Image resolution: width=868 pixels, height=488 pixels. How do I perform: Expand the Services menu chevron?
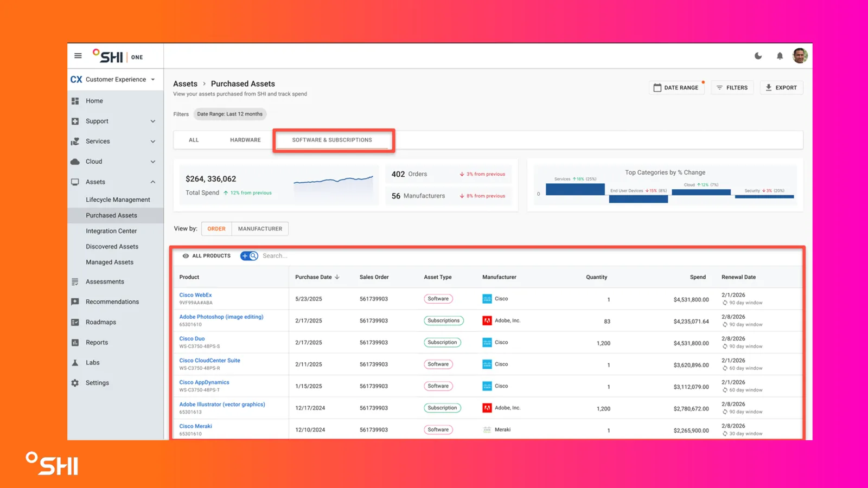coord(153,142)
